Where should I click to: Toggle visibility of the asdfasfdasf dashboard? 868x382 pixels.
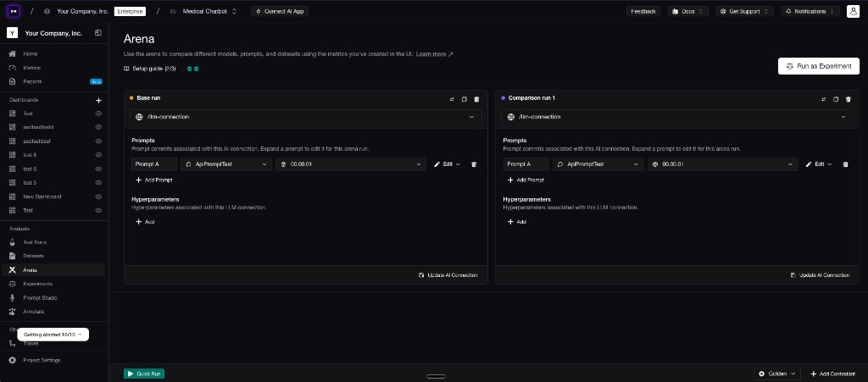pos(98,141)
